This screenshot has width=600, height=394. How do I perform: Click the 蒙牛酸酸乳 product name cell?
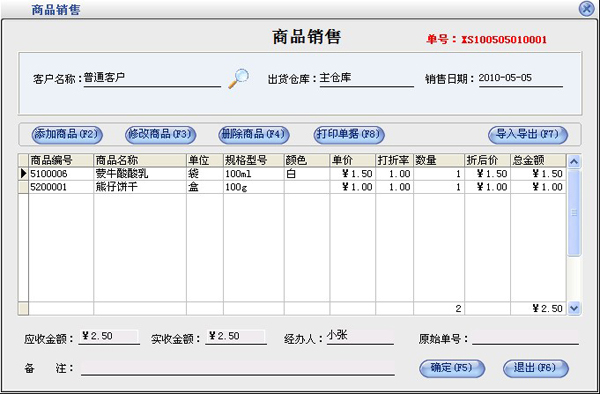pos(140,174)
